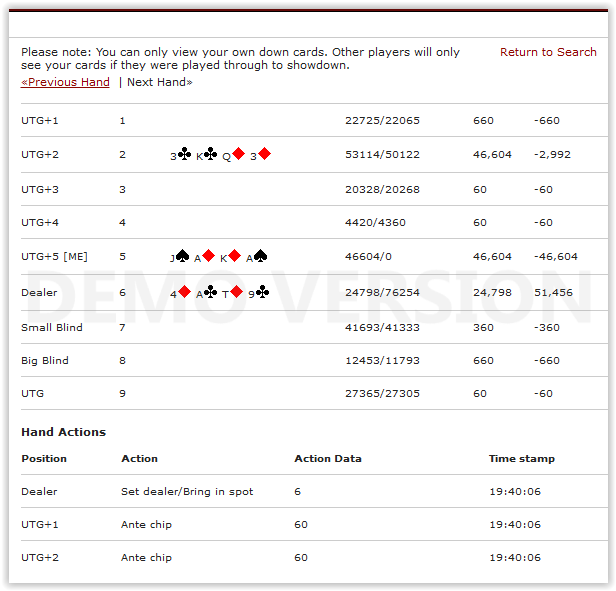Go to Next Hand
This screenshot has height=591, width=616.
tap(160, 82)
